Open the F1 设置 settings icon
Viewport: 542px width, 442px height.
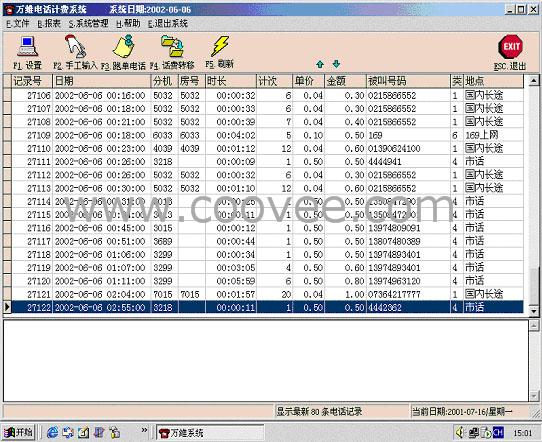pos(28,47)
